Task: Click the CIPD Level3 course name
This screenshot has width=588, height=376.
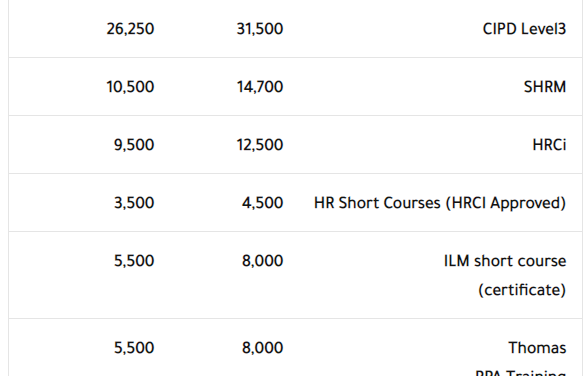Action: [524, 29]
